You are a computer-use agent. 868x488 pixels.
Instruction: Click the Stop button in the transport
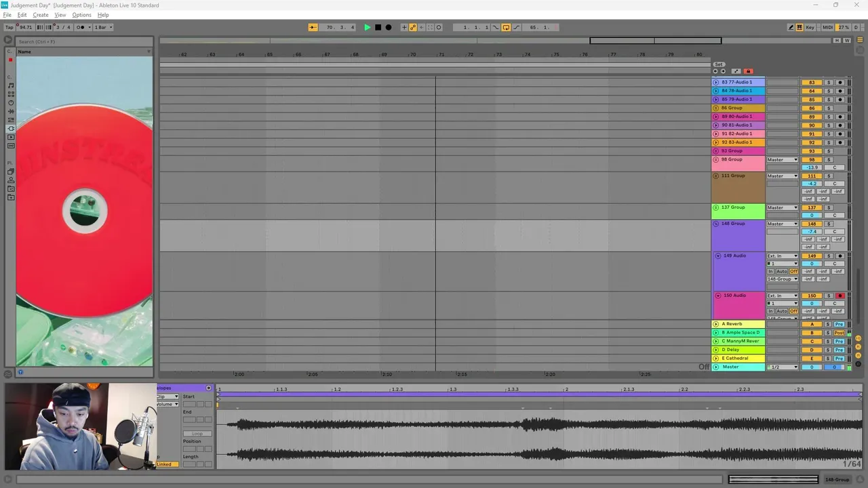click(x=378, y=27)
